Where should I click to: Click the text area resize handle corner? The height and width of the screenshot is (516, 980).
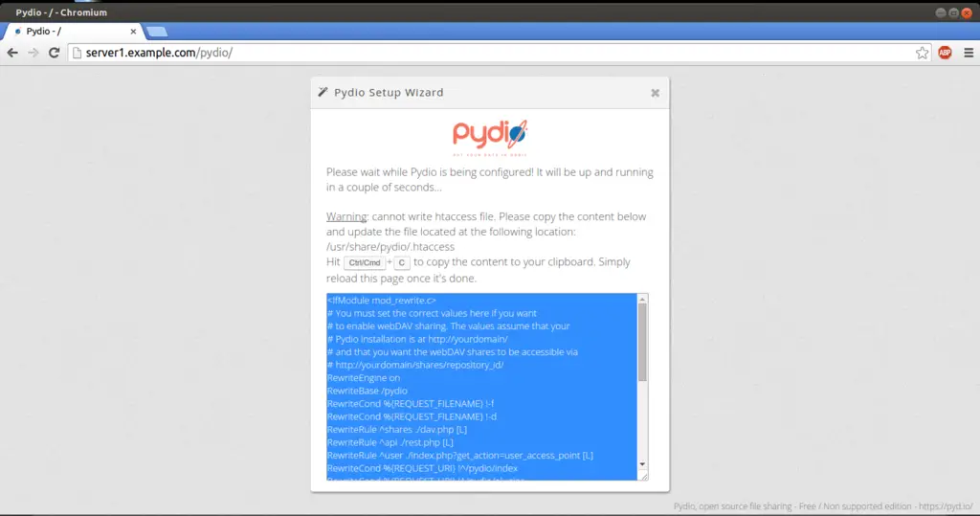[x=642, y=476]
